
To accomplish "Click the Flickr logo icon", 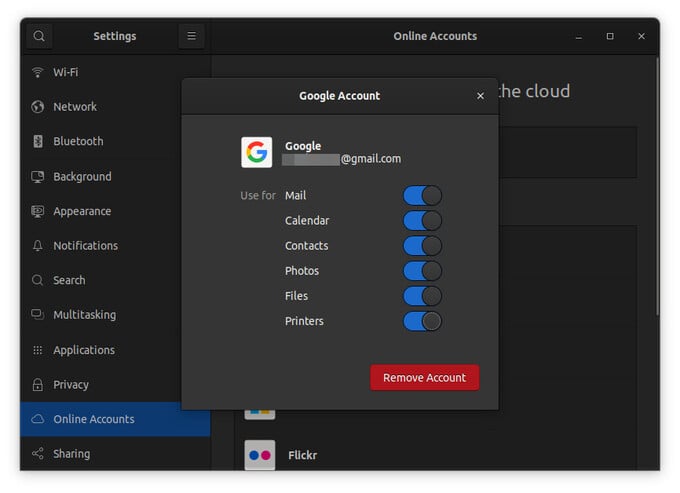I will pos(260,455).
